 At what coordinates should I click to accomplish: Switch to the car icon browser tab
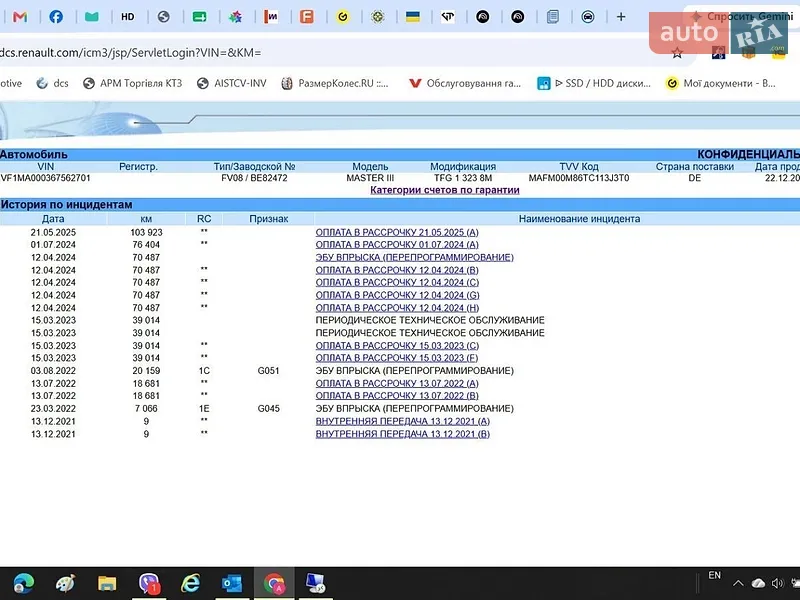click(588, 17)
